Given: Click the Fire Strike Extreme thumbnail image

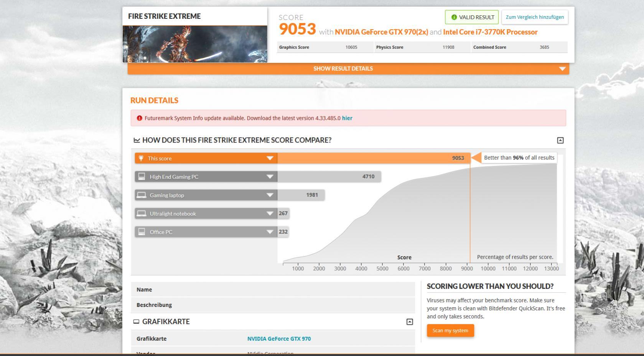Looking at the screenshot, I should click(x=195, y=44).
